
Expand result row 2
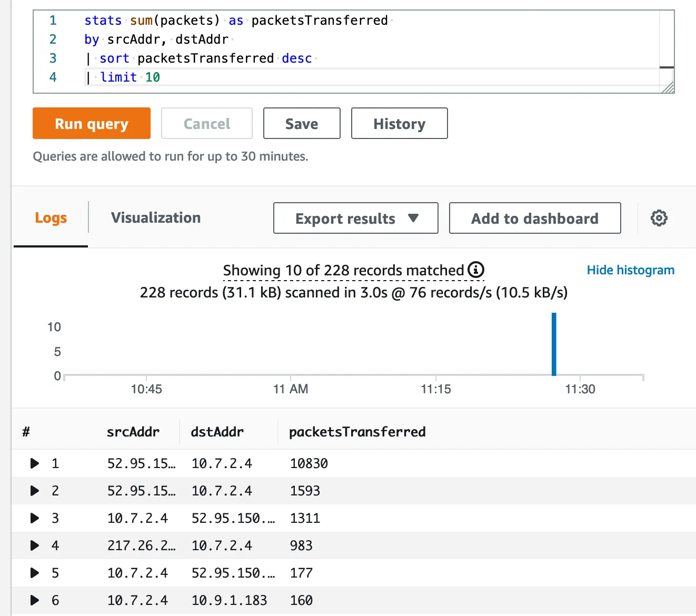point(35,491)
